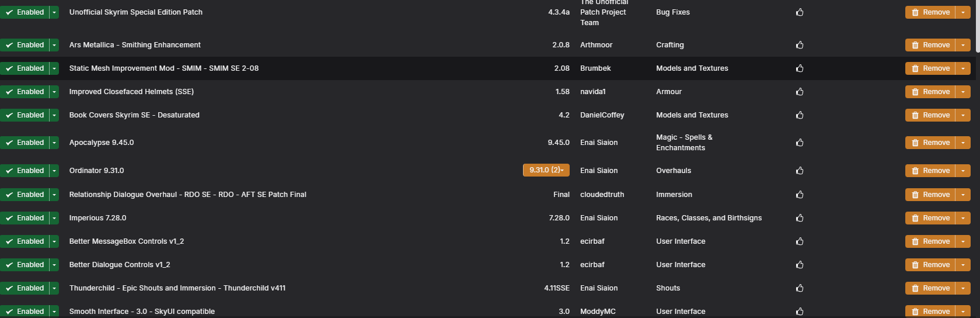Endorse Ars Metallica with thumbs-up icon
The width and height of the screenshot is (980, 318).
pyautogui.click(x=800, y=45)
